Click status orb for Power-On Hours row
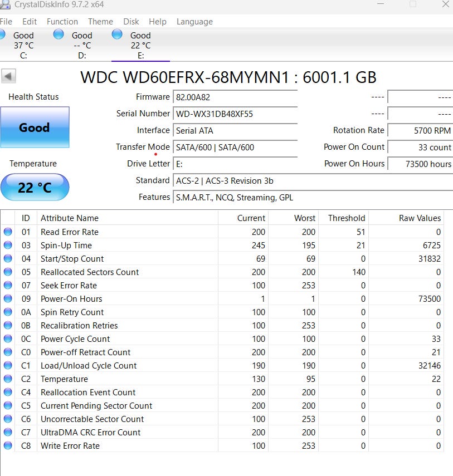Screen dimensions: 453x476 [8, 299]
